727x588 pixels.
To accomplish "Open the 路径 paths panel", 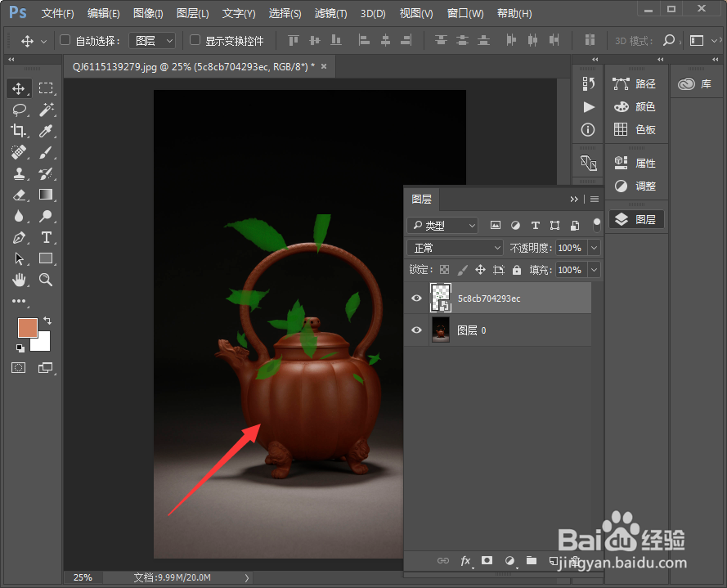I will click(635, 83).
